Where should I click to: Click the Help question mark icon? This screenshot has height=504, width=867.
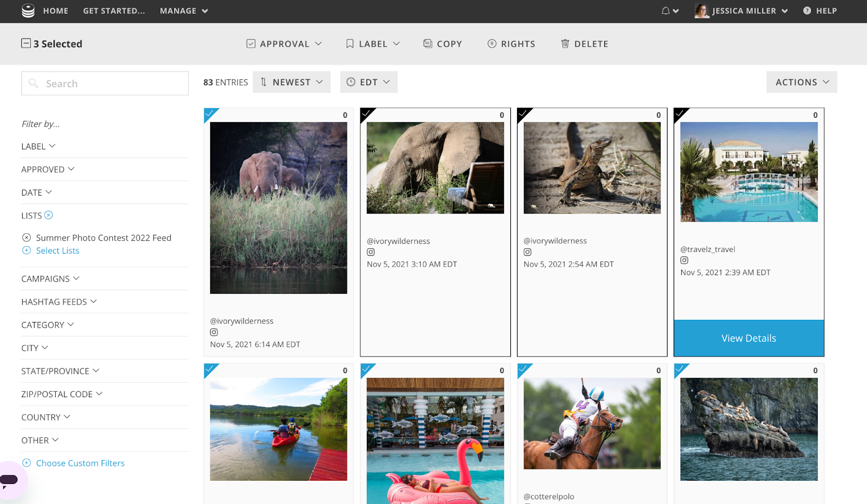pyautogui.click(x=807, y=11)
